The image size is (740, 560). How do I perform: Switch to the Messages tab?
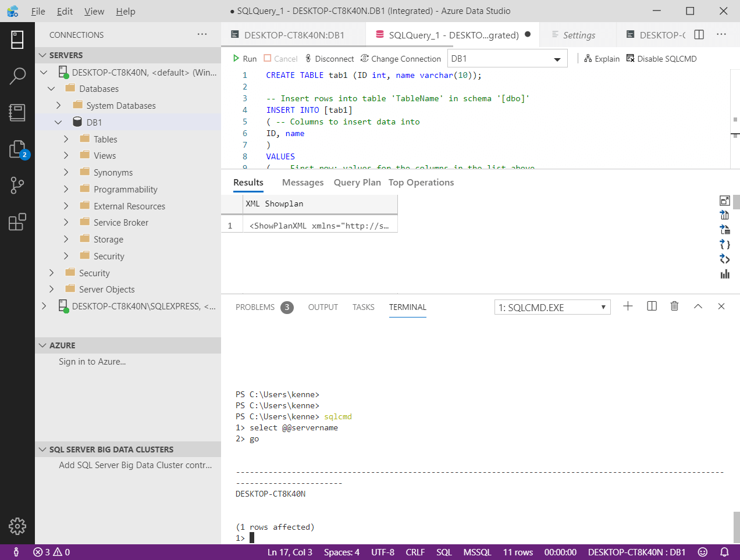click(x=303, y=183)
